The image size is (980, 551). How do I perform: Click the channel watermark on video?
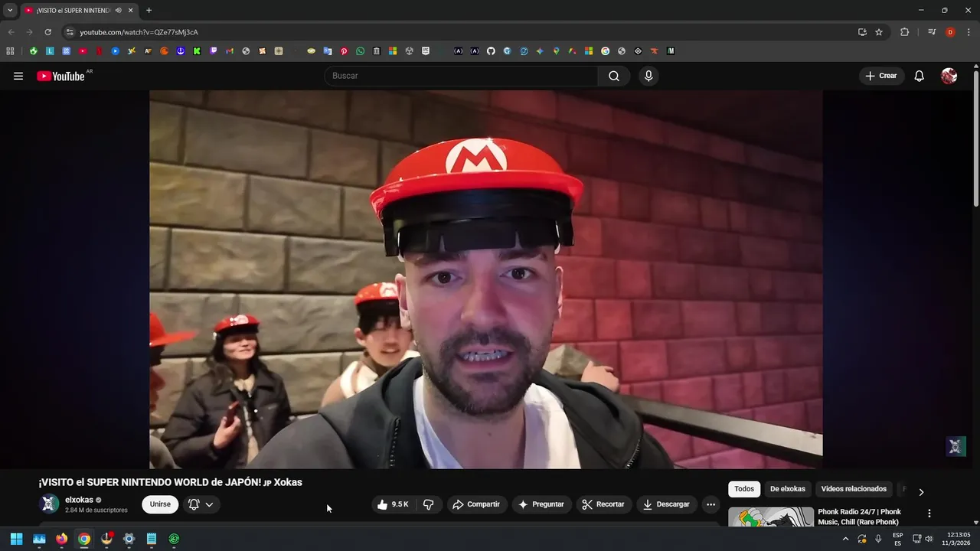pos(955,447)
